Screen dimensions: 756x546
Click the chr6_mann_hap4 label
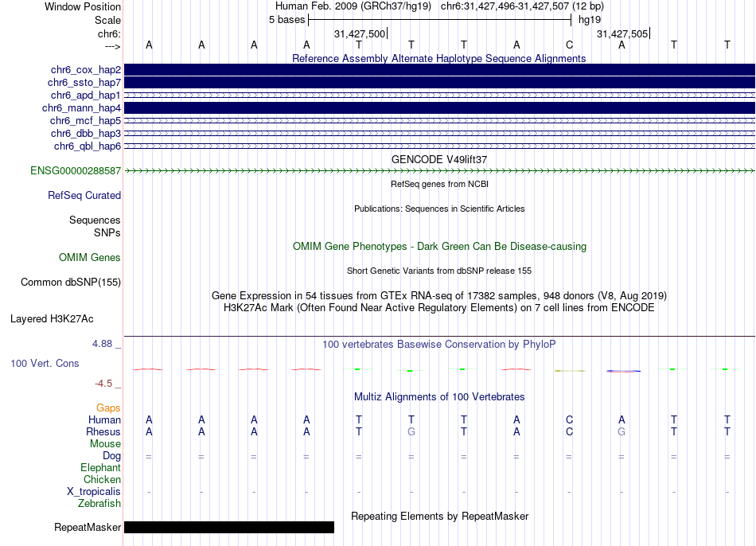coord(81,108)
